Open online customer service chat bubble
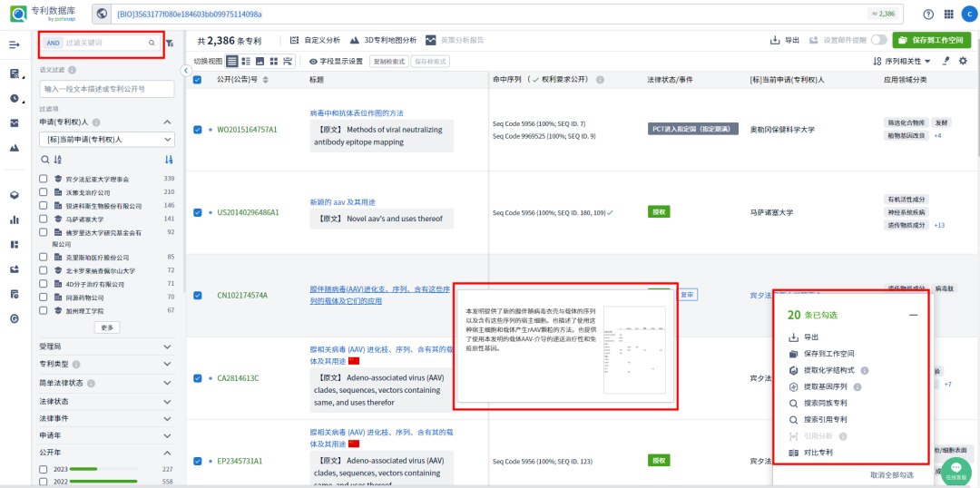This screenshot has width=980, height=488. 955,473
